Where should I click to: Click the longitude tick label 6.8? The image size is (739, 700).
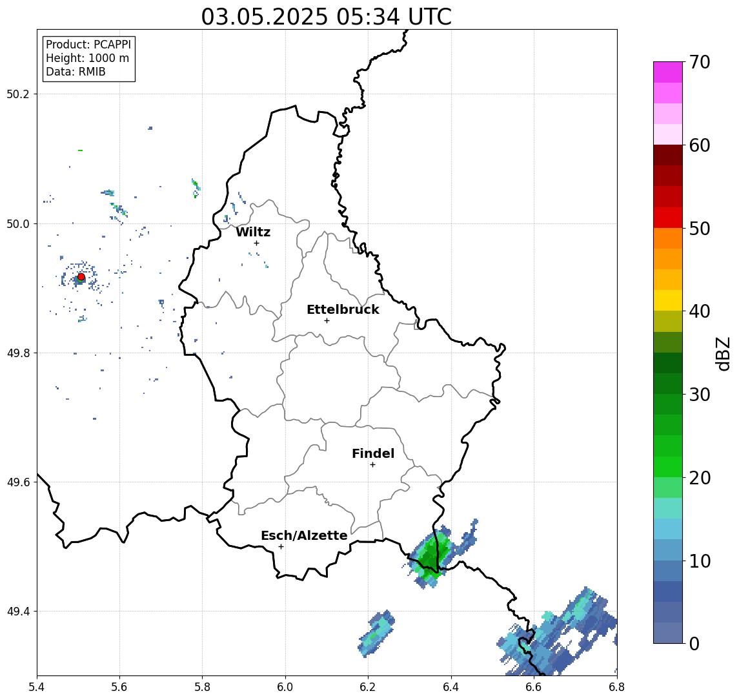pyautogui.click(x=617, y=687)
